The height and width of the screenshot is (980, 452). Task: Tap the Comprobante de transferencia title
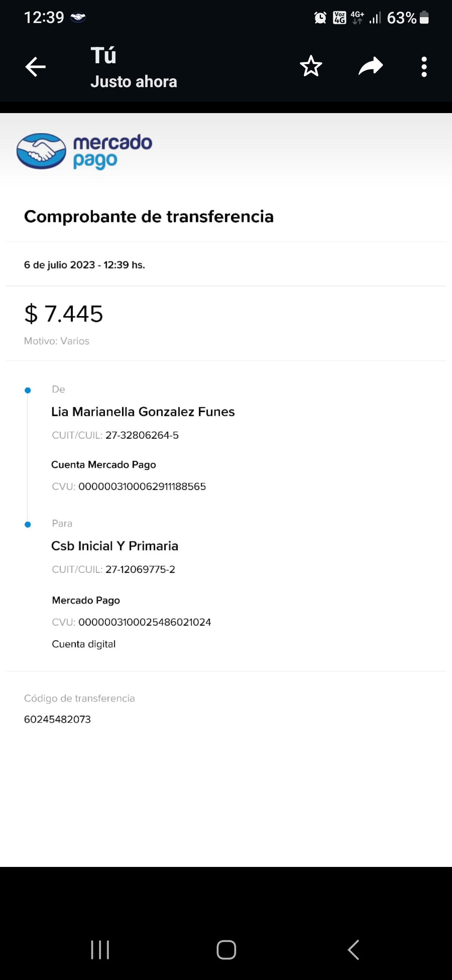tap(149, 217)
